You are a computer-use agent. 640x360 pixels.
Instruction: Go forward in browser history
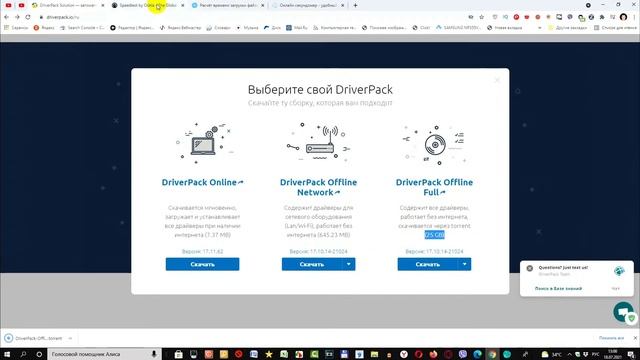17,17
